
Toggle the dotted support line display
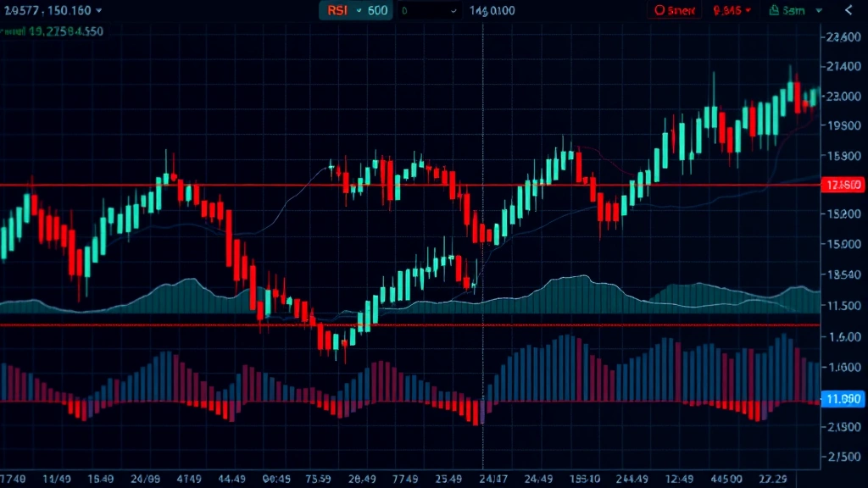(x=424, y=324)
